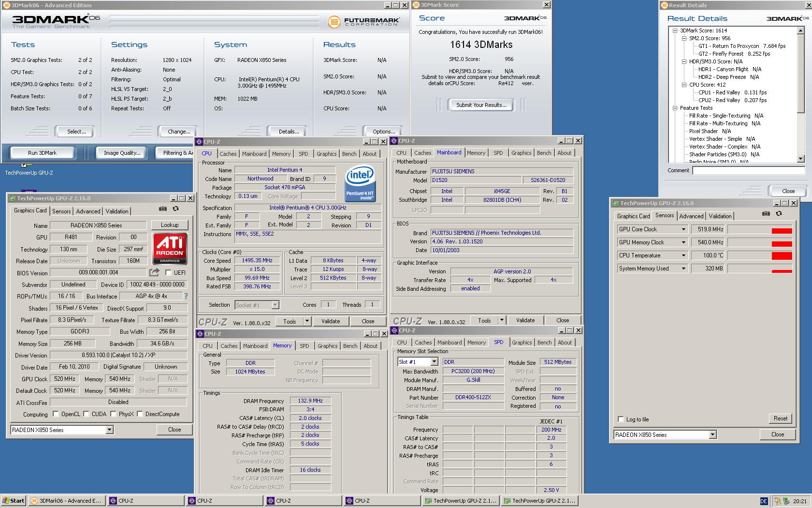
Task: Click the CPU Temperature red graph bar
Action: [782, 256]
